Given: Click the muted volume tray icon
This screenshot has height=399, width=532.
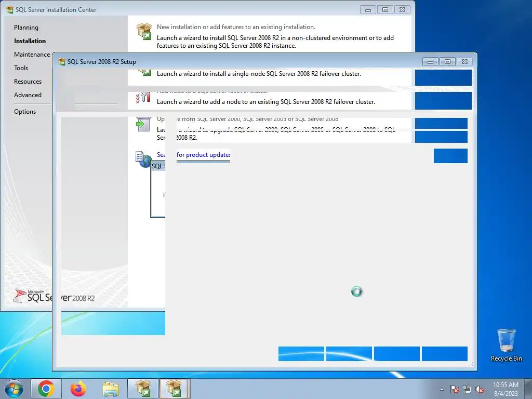Looking at the screenshot, I should [480, 389].
